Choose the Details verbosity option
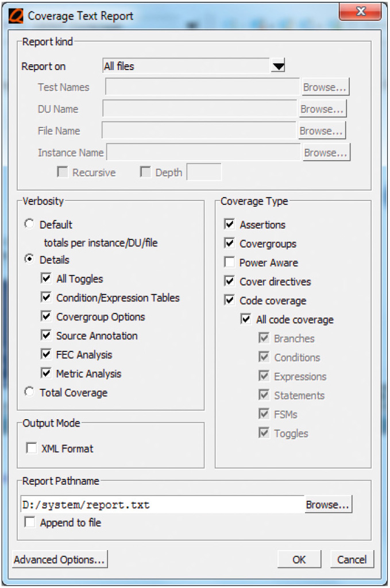Screen dimensions: 390x588 click(x=29, y=259)
